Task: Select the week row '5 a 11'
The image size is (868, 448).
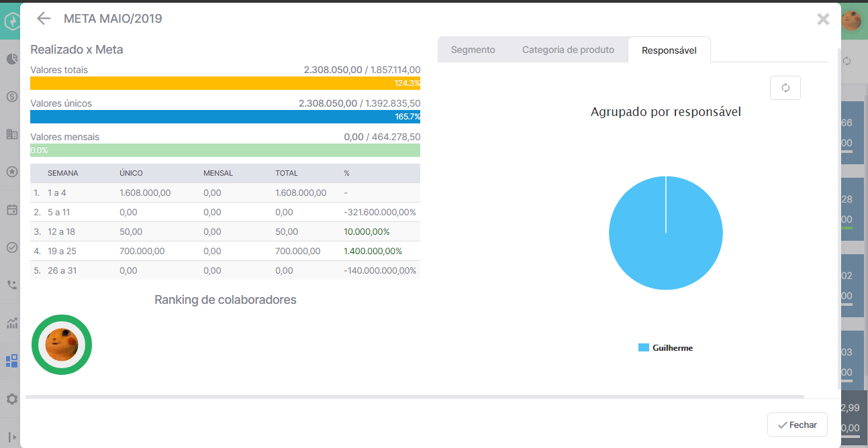Action: (225, 212)
